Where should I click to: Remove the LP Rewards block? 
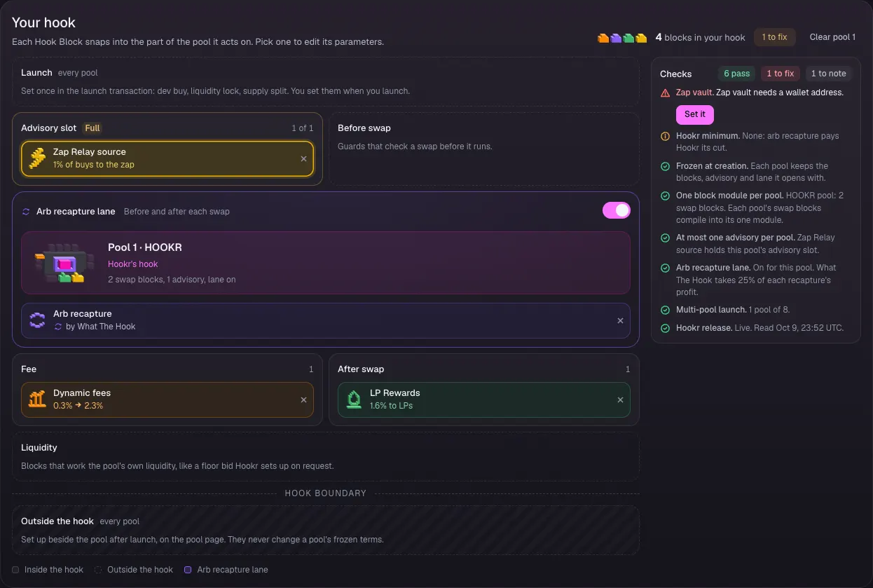coord(620,400)
